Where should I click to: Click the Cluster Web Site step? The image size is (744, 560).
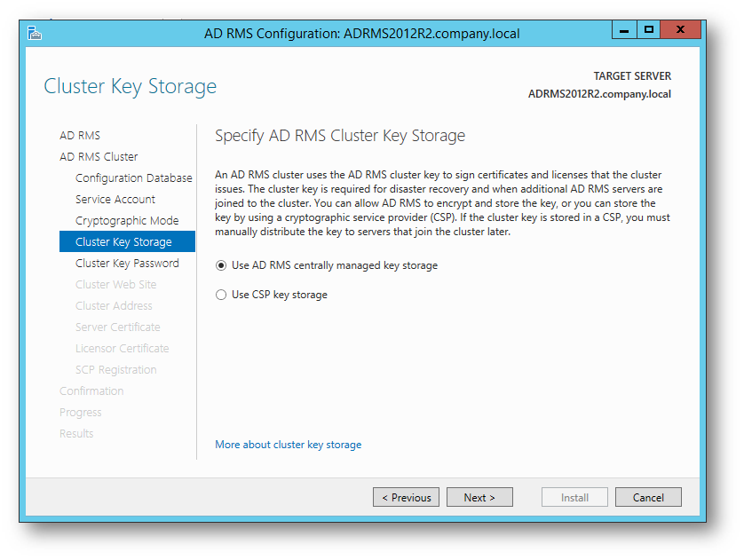pyautogui.click(x=115, y=285)
